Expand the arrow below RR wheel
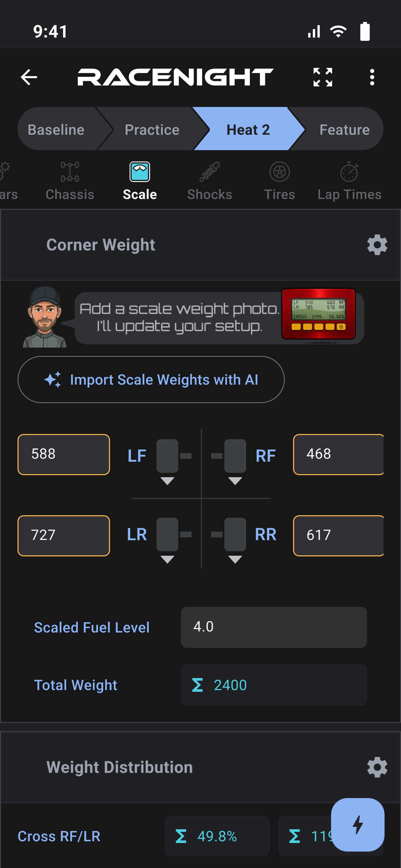 [235, 559]
